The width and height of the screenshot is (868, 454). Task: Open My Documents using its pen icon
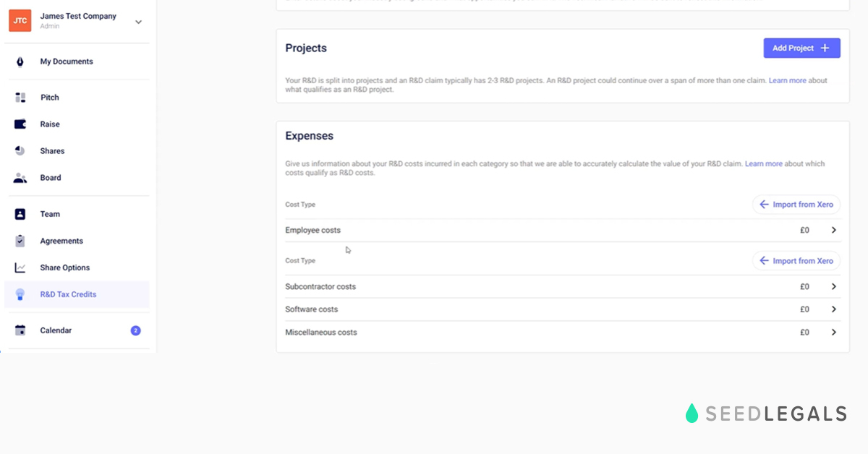coord(21,61)
